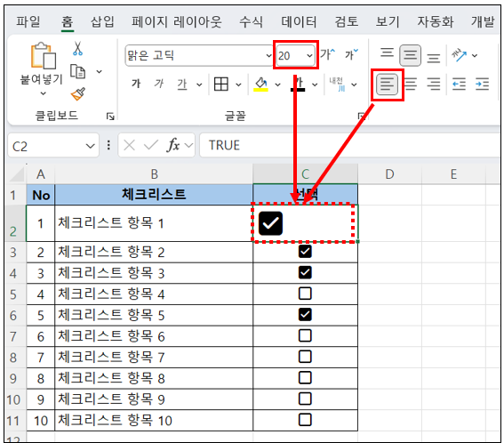Increase font size with 가^ icon

click(327, 54)
